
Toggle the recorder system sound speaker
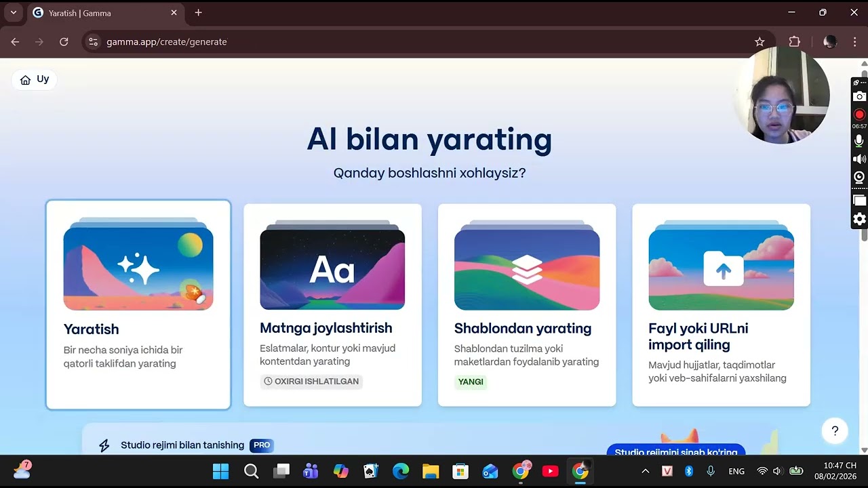pos(859,159)
